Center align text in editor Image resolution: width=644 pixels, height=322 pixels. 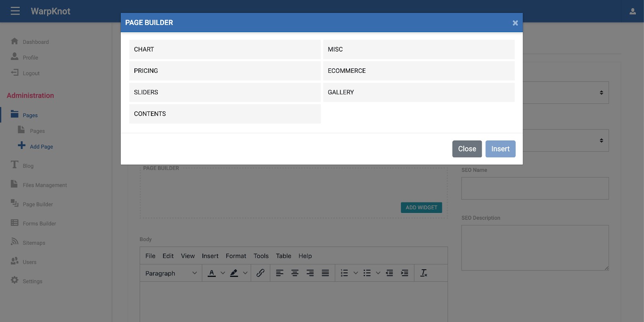click(295, 273)
